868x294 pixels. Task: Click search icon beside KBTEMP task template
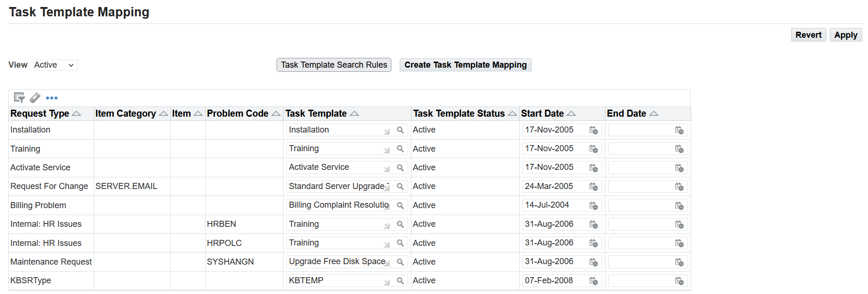[x=400, y=281]
